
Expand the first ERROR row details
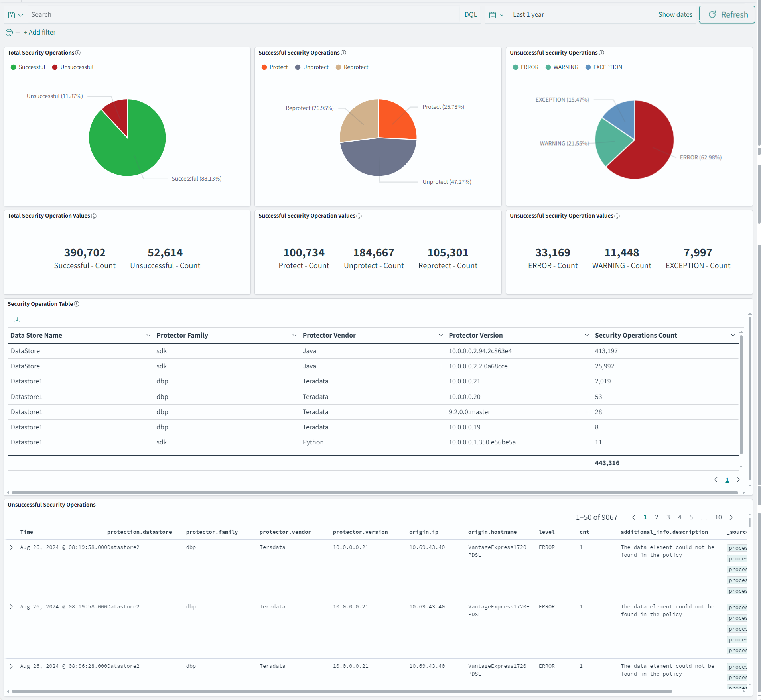click(11, 547)
